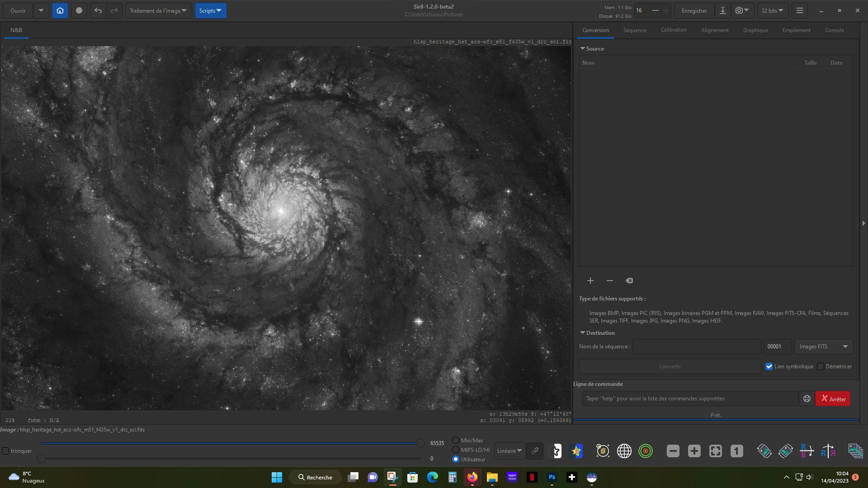Click the green target photometry icon

pos(646,450)
